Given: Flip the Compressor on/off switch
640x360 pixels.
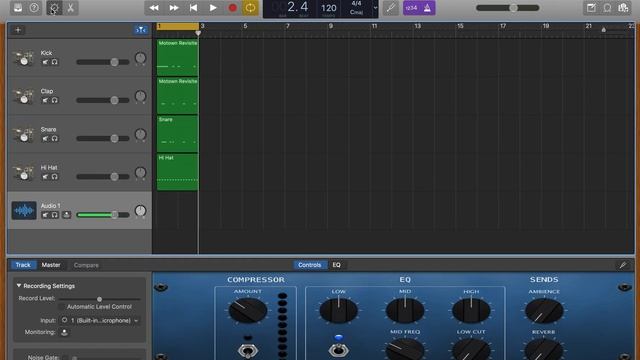Looking at the screenshot, I should (248, 350).
